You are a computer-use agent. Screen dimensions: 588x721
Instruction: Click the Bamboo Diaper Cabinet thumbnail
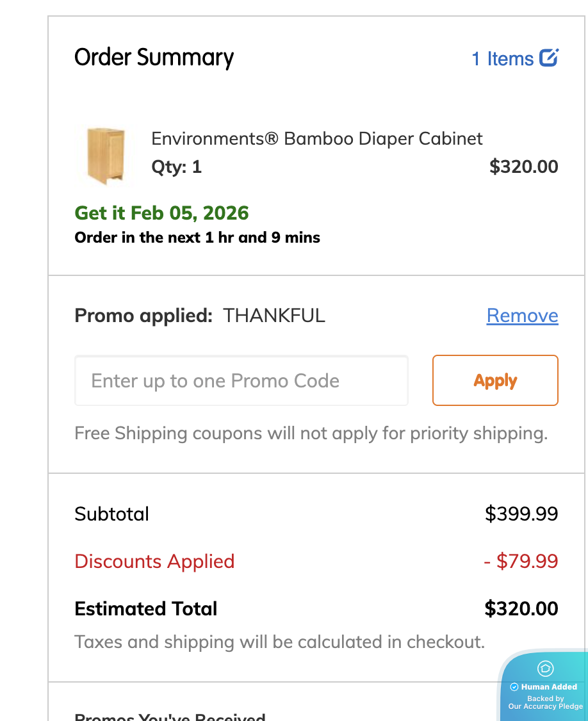[x=106, y=156]
